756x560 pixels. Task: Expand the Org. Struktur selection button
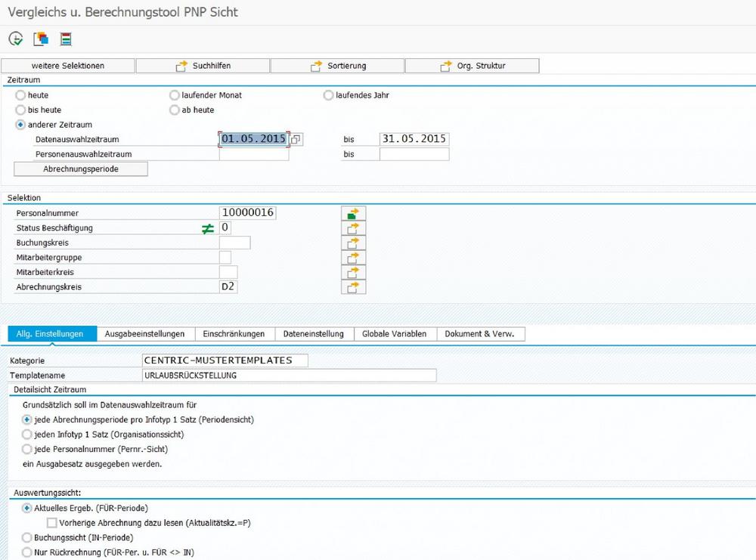(x=472, y=66)
